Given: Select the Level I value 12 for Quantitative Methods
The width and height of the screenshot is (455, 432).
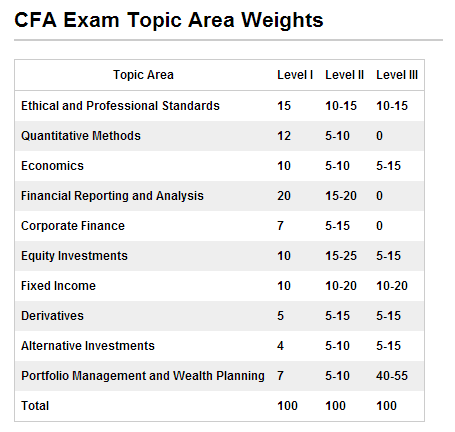Looking at the screenshot, I should point(284,136).
